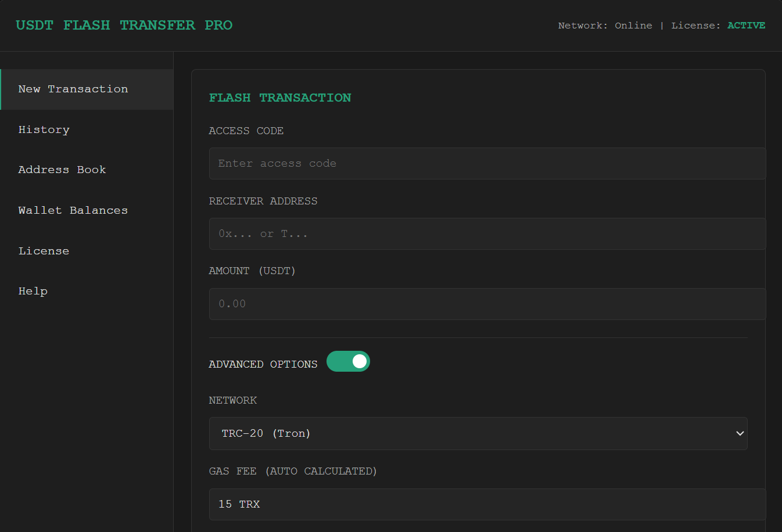The width and height of the screenshot is (782, 532).
Task: Disable the Advanced Options toggle
Action: tap(348, 361)
